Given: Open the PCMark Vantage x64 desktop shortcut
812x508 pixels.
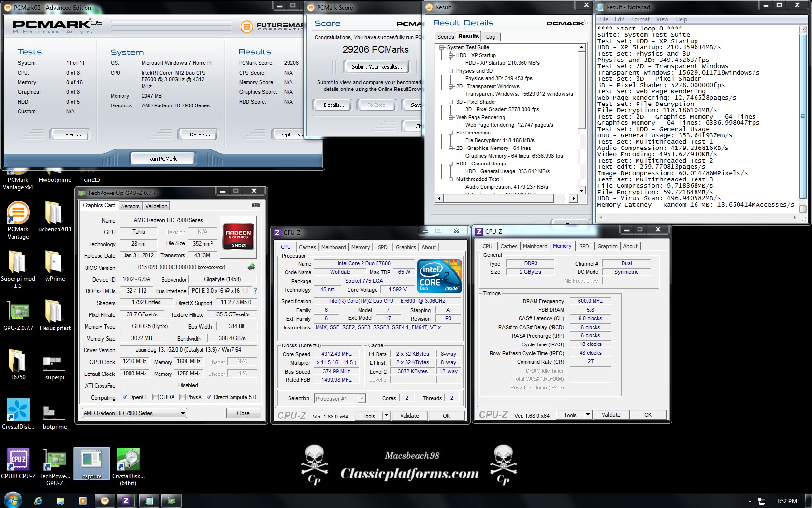Looking at the screenshot, I should pyautogui.click(x=18, y=179).
